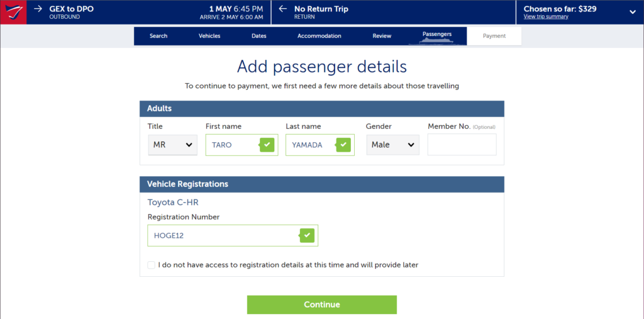Open the Title dropdown showing MR
The image size is (644, 319).
(x=172, y=145)
